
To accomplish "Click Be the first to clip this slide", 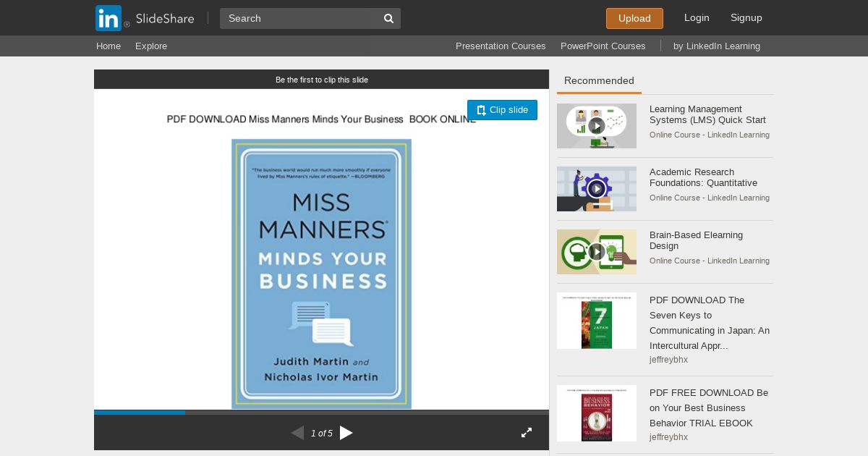I will (322, 80).
